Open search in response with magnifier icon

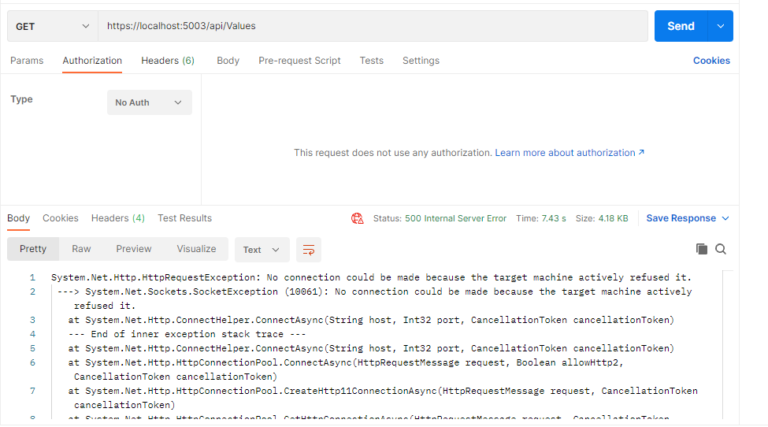(x=720, y=249)
